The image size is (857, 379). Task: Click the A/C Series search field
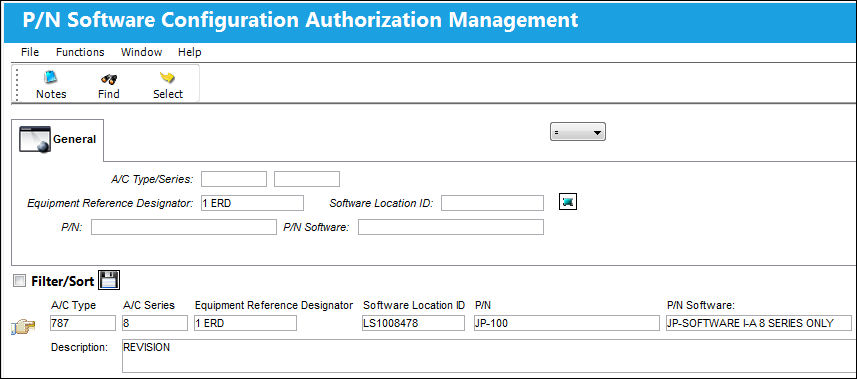coord(307,179)
